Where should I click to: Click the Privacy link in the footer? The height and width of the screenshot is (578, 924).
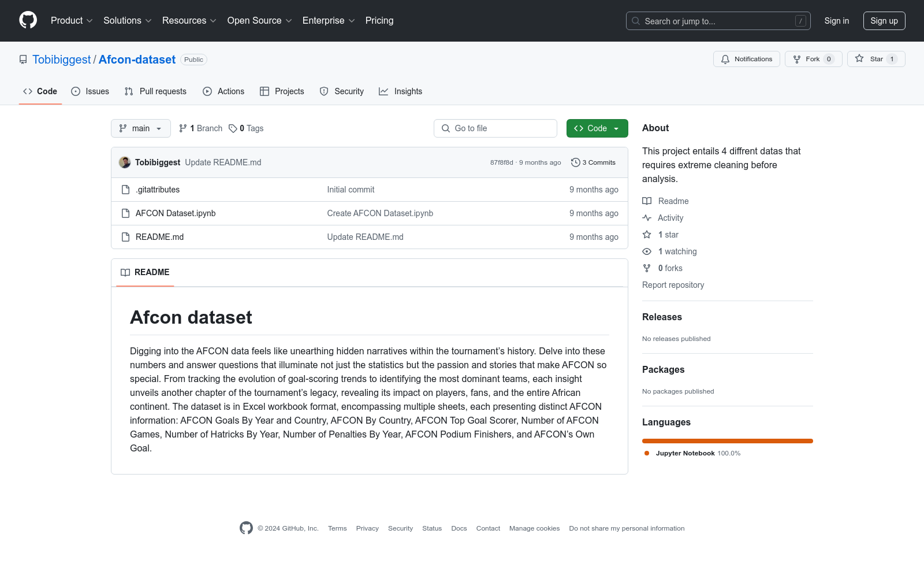tap(367, 528)
